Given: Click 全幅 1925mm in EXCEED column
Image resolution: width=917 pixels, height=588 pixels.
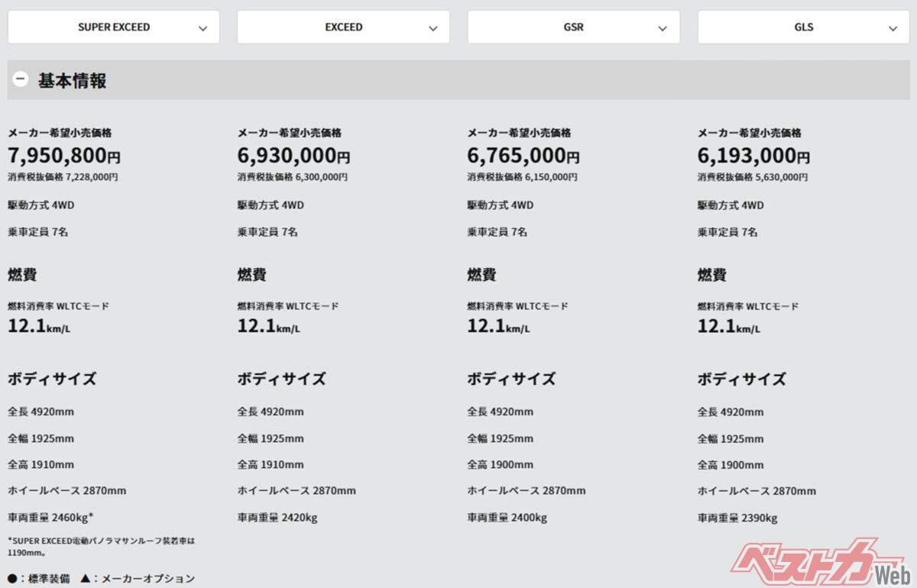Looking at the screenshot, I should coord(271,438).
